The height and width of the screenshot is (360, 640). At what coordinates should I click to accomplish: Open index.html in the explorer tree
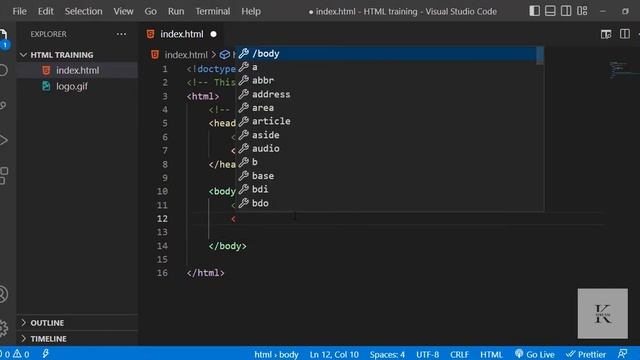pos(78,70)
